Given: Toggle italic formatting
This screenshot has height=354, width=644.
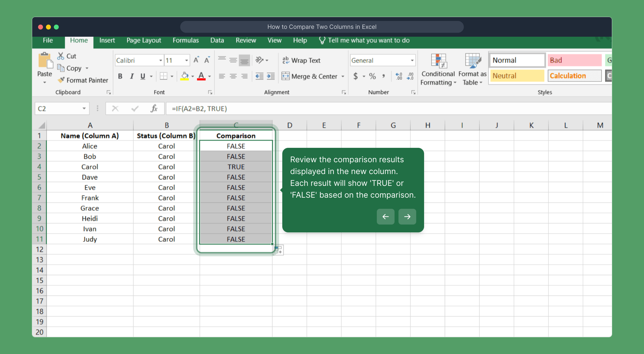Looking at the screenshot, I should coord(131,76).
